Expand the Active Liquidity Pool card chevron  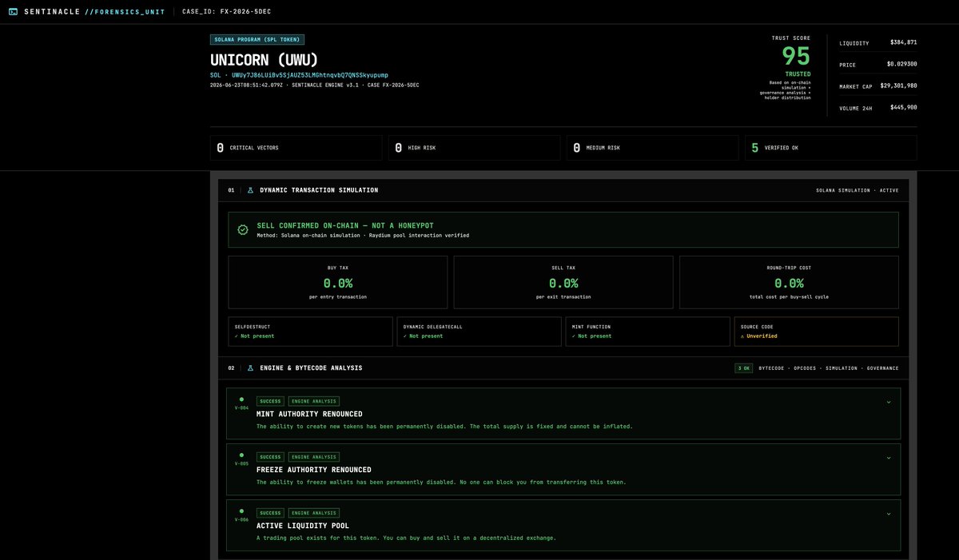(889, 514)
